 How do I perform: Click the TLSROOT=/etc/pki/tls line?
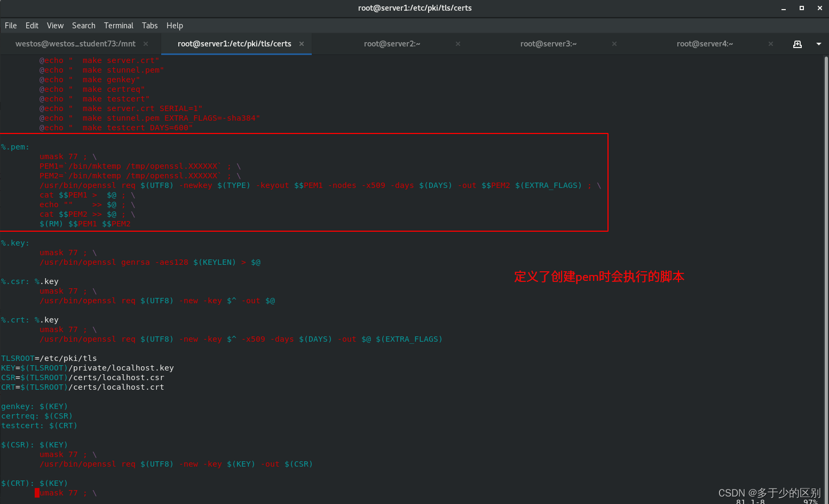coord(49,358)
